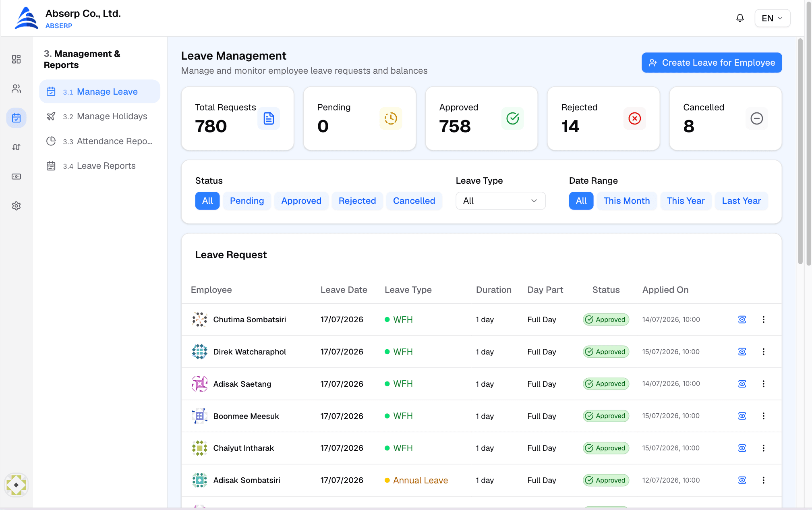View Adisak Sombatsiri's leave details (eye icon)
The height and width of the screenshot is (510, 812).
click(742, 480)
